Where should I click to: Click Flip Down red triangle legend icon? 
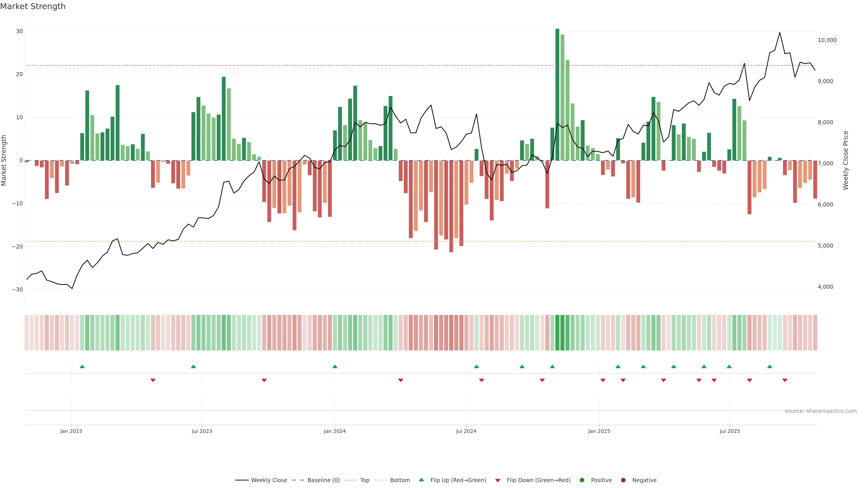coord(498,481)
